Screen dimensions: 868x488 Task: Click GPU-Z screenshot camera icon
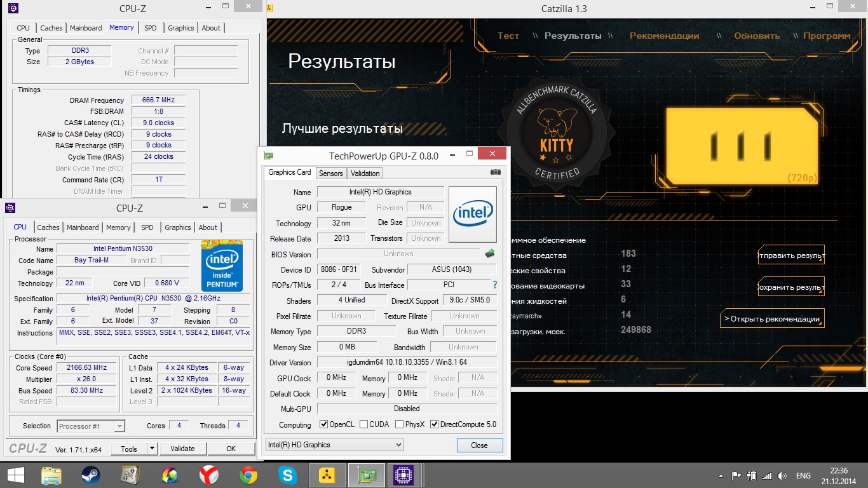[x=496, y=172]
